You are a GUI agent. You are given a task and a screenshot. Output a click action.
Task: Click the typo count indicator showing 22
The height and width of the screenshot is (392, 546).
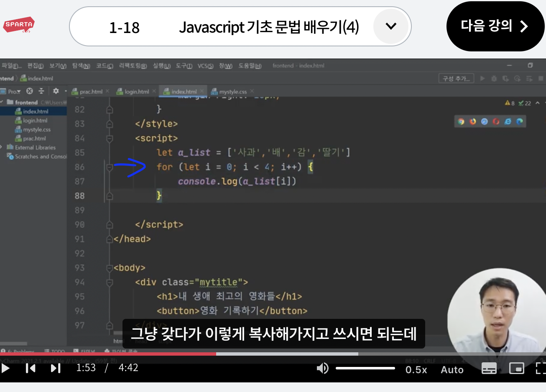pos(525,103)
